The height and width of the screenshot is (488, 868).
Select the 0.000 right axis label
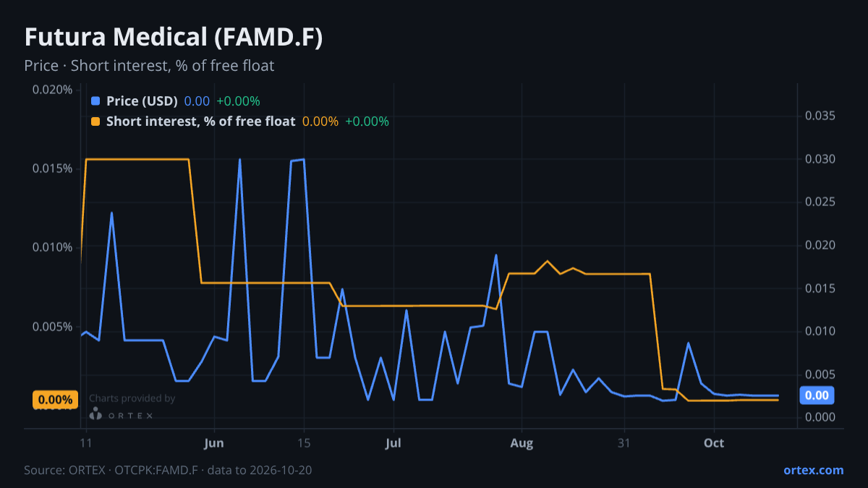pos(820,417)
